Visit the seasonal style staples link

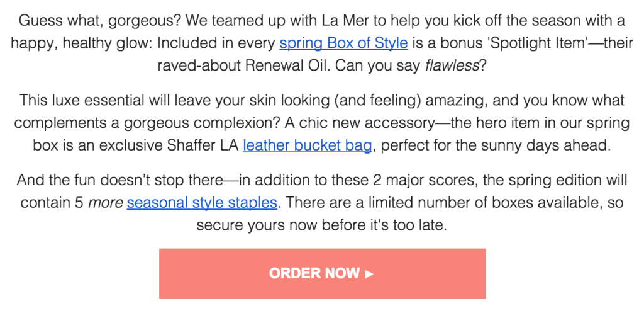[202, 202]
